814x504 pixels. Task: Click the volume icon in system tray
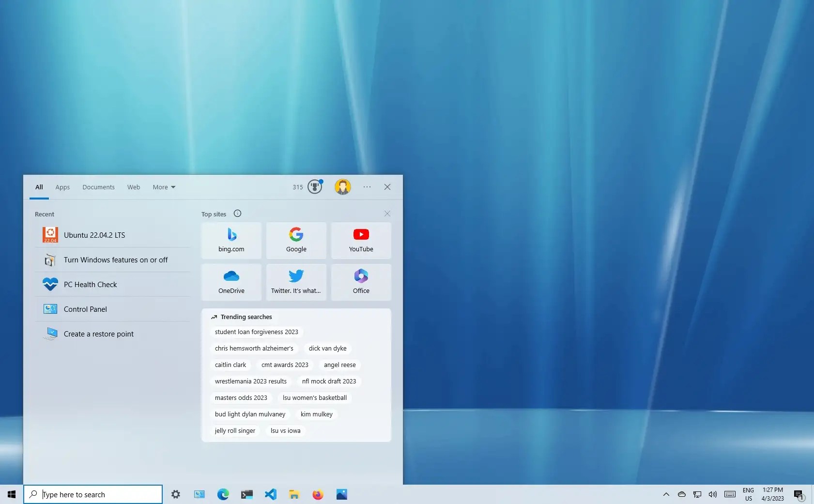coord(712,494)
